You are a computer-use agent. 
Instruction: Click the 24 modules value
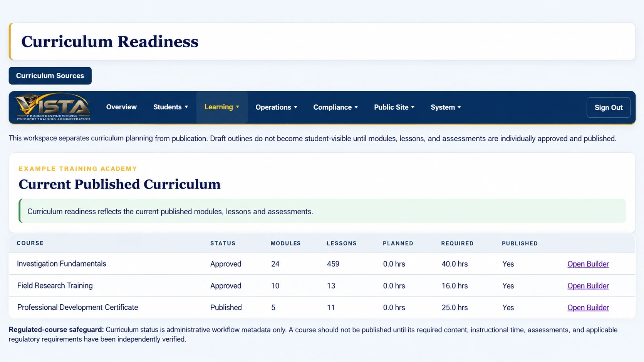pos(275,264)
